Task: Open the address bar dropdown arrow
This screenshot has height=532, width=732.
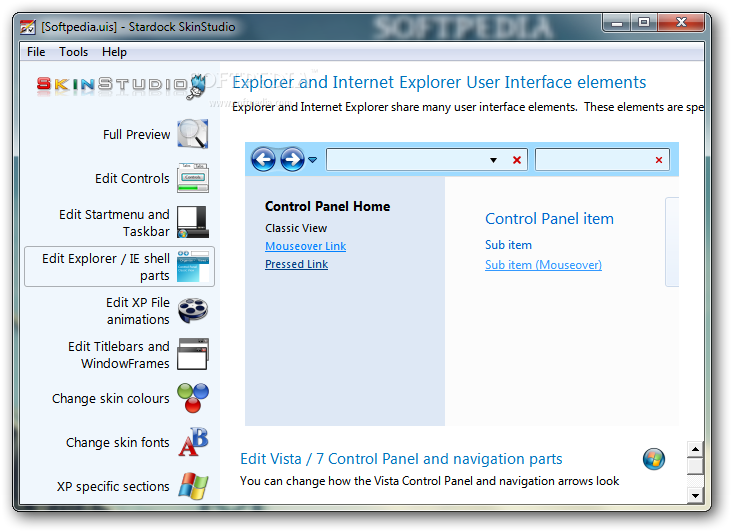Action: [493, 160]
